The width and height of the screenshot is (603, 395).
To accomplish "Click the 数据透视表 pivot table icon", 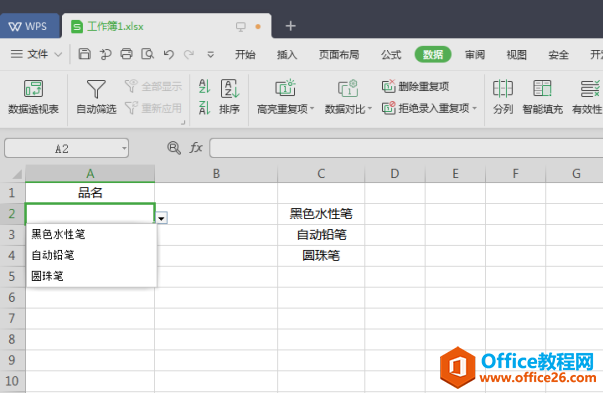I will click(33, 89).
